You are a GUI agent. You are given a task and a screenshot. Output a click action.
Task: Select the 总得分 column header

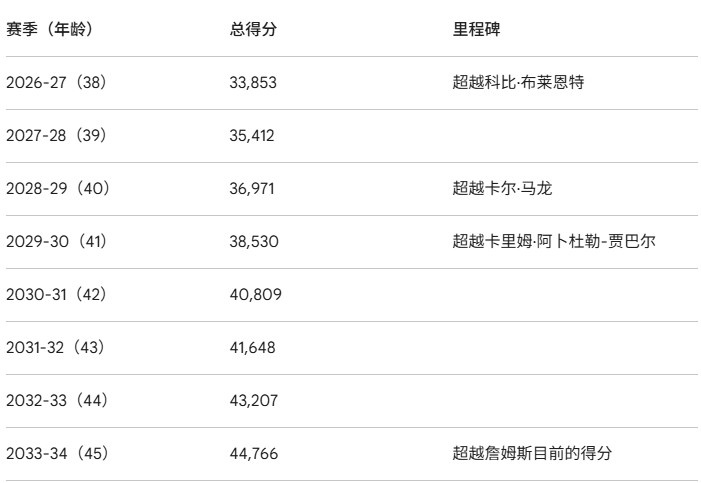click(253, 29)
